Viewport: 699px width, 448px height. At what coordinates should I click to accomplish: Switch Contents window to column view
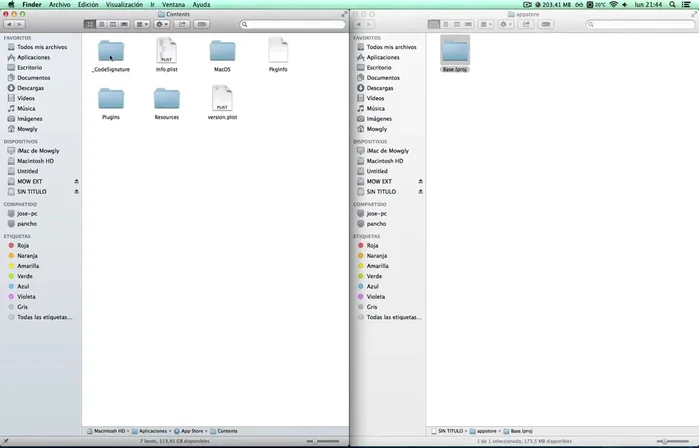[x=113, y=24]
